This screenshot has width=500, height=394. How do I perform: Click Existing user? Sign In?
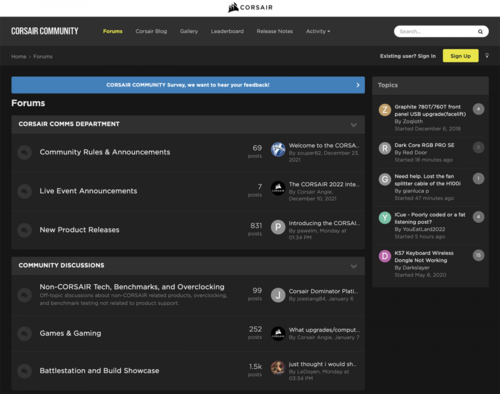pyautogui.click(x=408, y=56)
